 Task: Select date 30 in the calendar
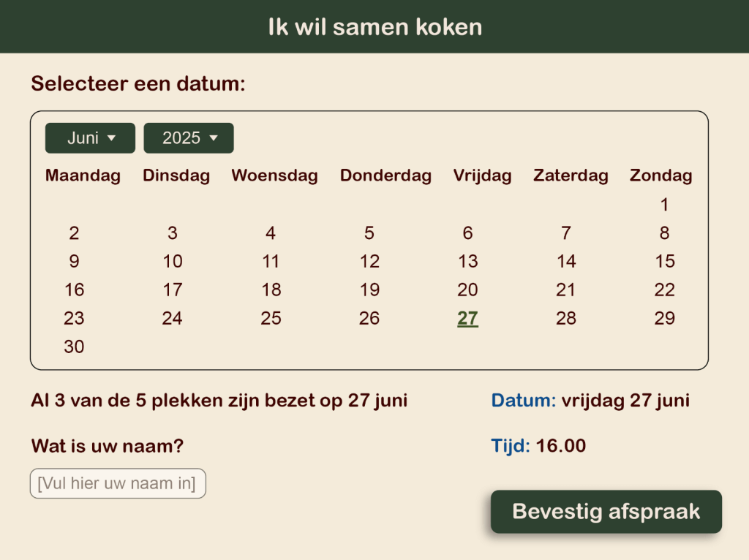point(74,347)
